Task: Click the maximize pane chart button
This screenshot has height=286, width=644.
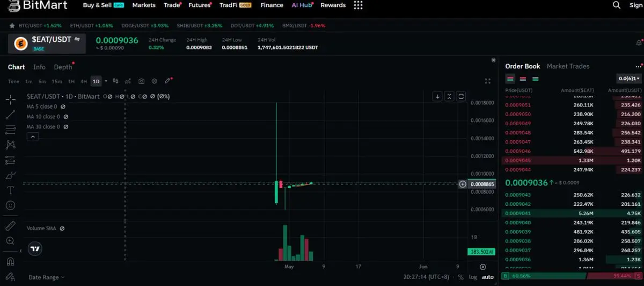Action: [461, 97]
